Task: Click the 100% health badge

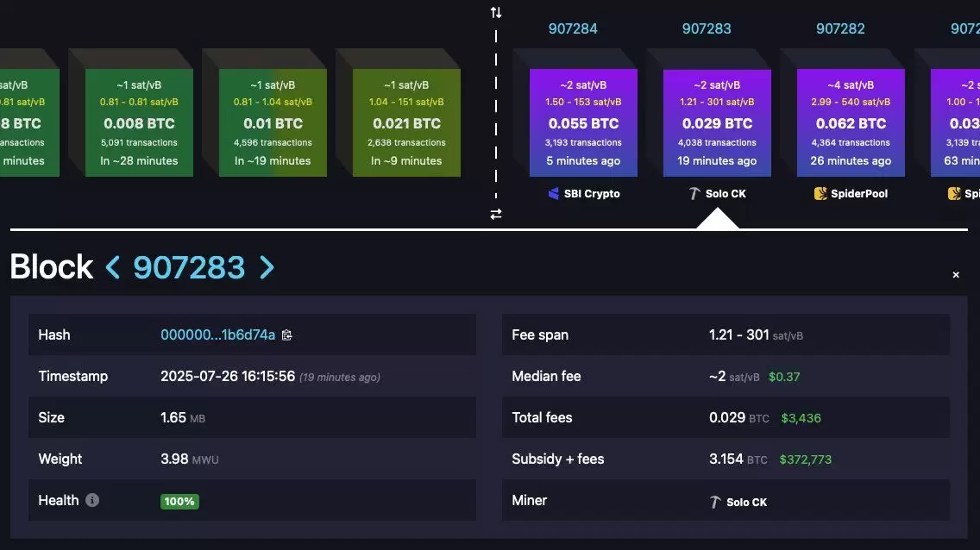Action: coord(179,502)
